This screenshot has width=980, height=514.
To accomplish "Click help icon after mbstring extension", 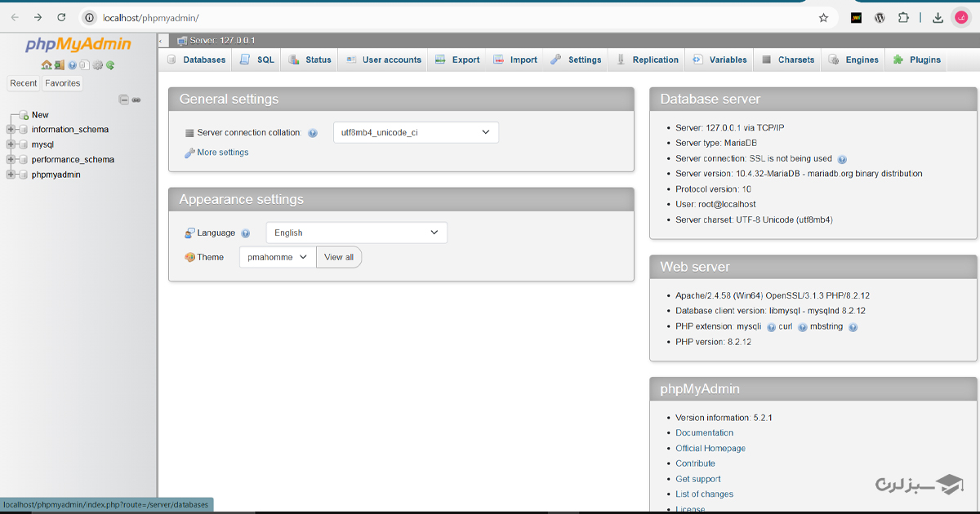I will (853, 327).
